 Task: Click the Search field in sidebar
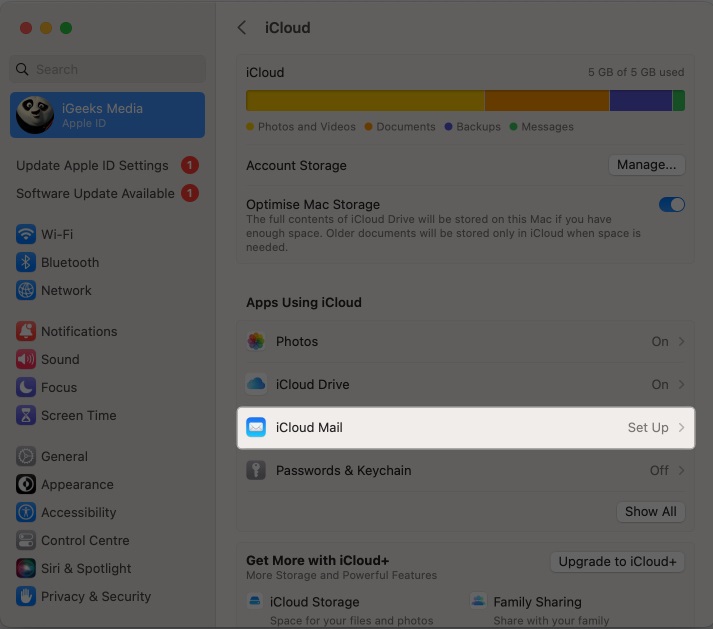[108, 69]
